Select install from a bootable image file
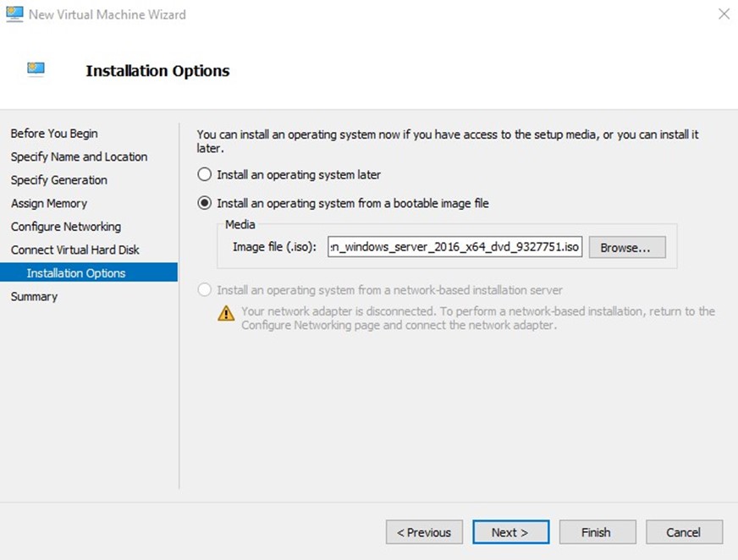The width and height of the screenshot is (738, 560). tap(204, 203)
